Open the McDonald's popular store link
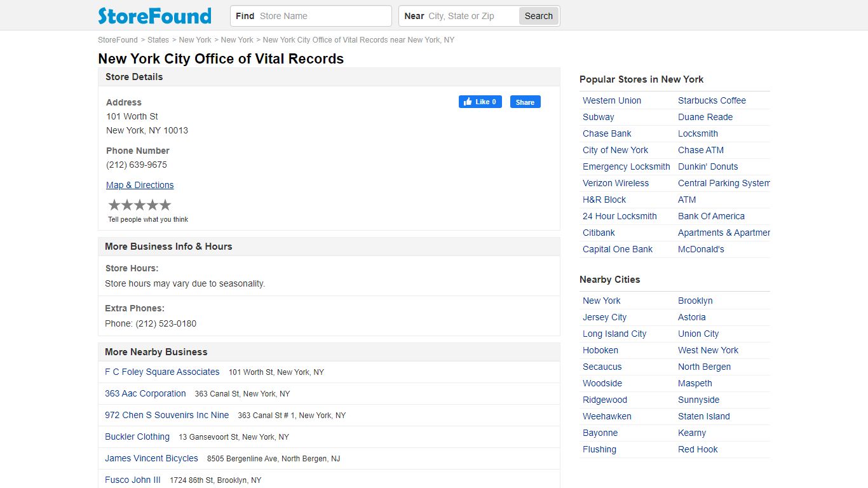This screenshot has width=868, height=488. (x=701, y=249)
